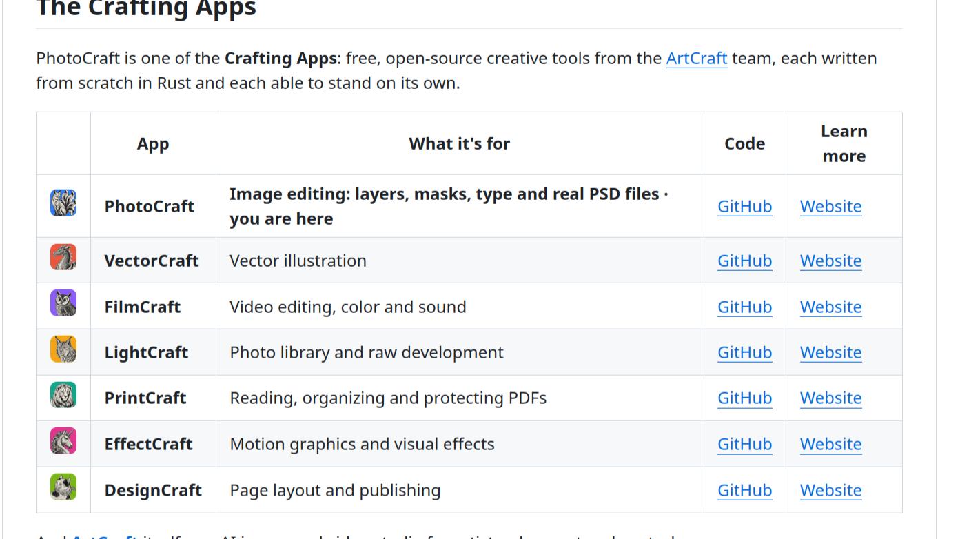Click the DesignCraft app icon
This screenshot has width=980, height=539.
pyautogui.click(x=63, y=487)
